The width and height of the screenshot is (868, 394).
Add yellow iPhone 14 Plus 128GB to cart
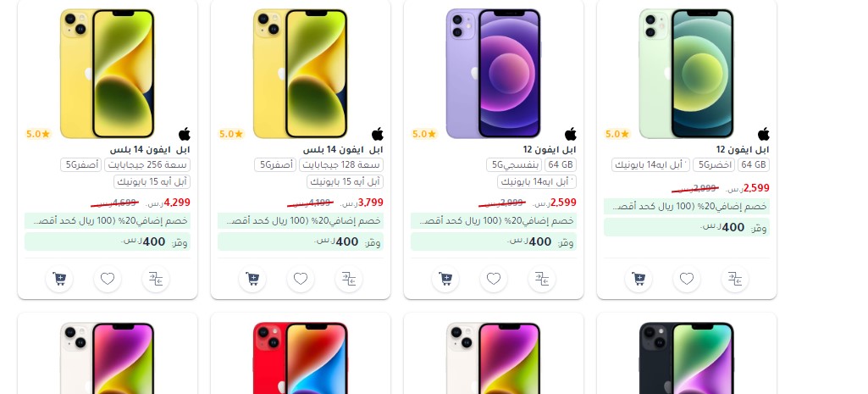[252, 279]
